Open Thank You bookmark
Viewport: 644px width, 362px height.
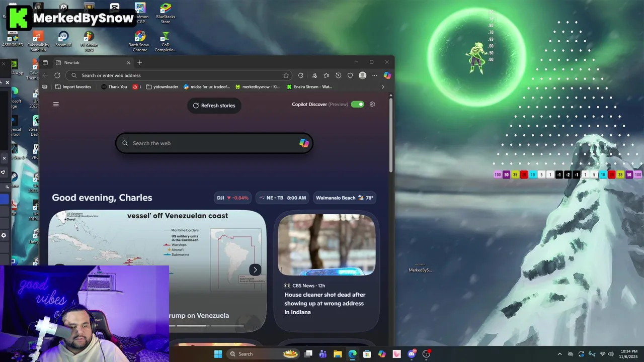pyautogui.click(x=114, y=86)
